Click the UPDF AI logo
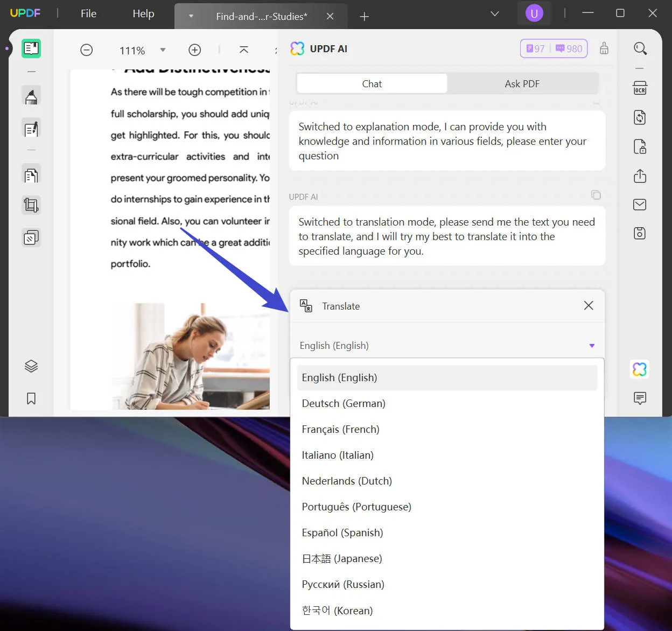This screenshot has width=672, height=631. click(x=297, y=48)
